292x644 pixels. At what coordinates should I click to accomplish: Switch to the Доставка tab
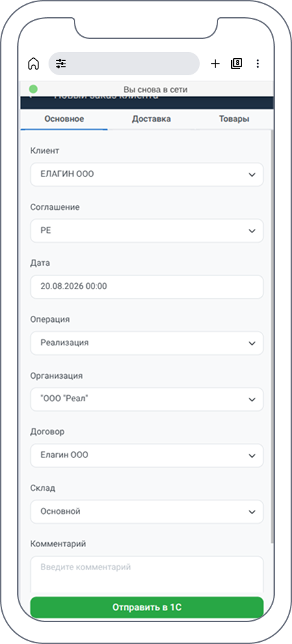click(151, 119)
